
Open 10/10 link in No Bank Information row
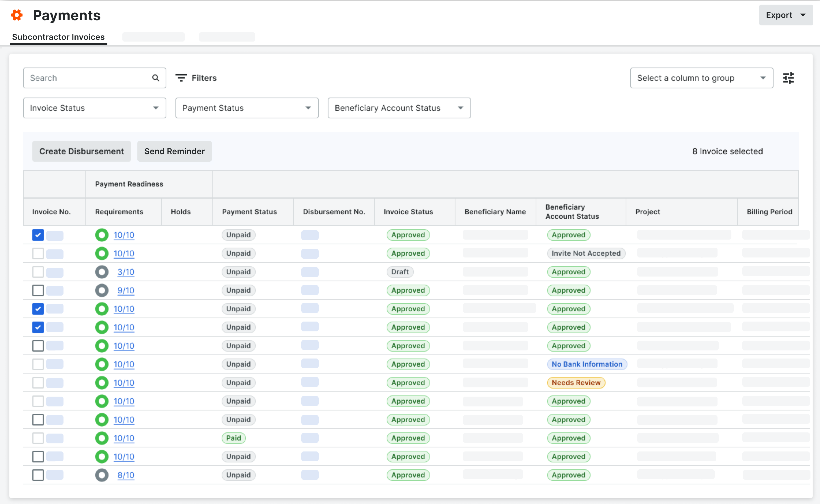[124, 364]
